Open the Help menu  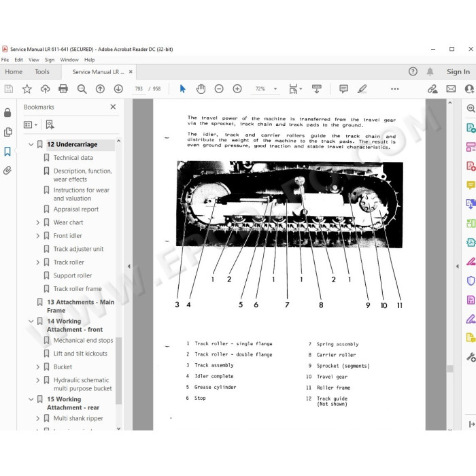(x=89, y=60)
